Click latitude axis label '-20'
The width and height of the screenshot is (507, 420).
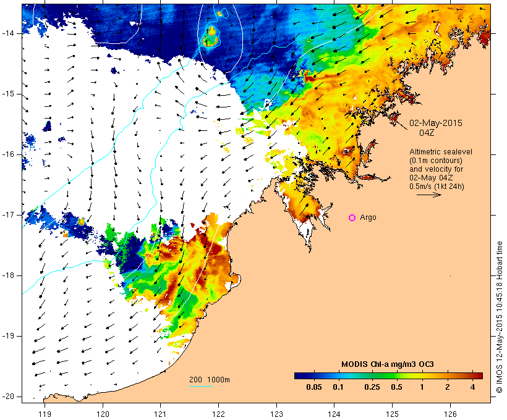[x=8, y=397]
